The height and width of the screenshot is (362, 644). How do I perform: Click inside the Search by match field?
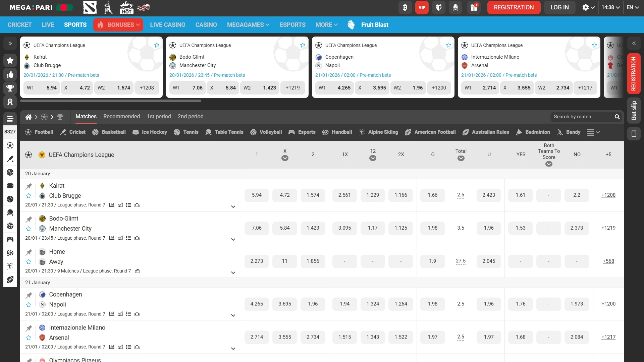coord(584,117)
